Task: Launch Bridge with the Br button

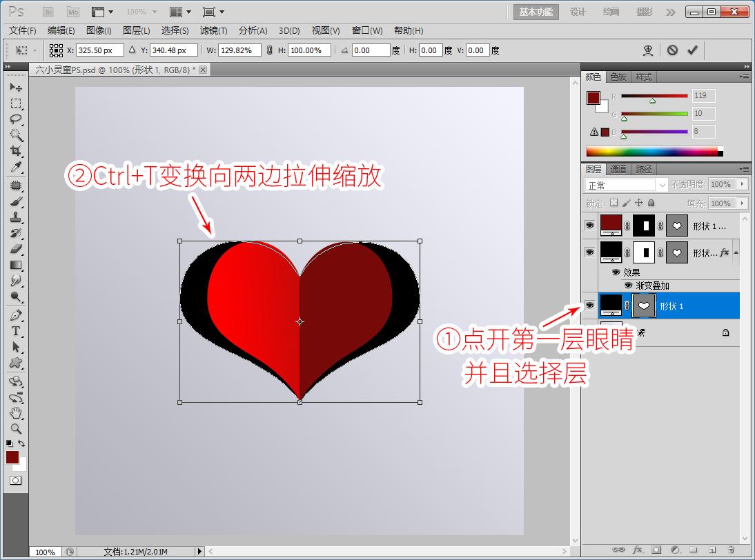Action: (48, 12)
